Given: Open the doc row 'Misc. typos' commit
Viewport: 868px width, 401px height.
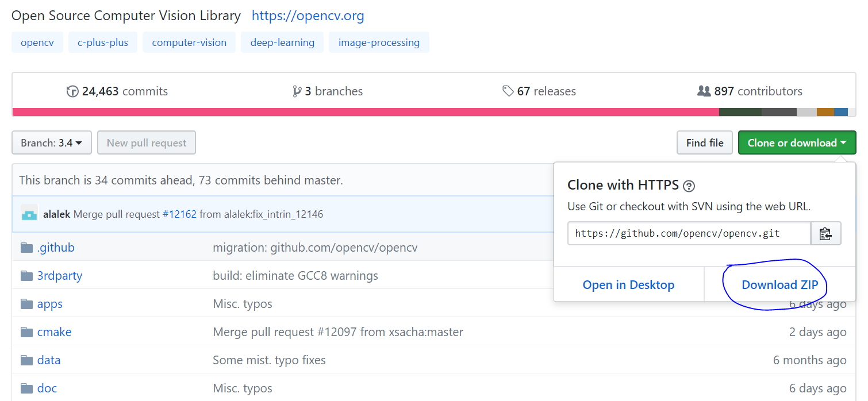Looking at the screenshot, I should pos(243,388).
